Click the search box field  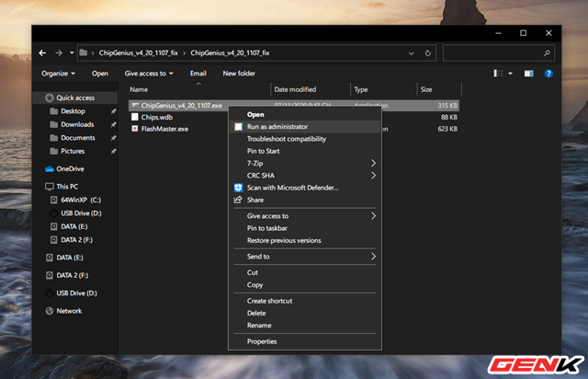pyautogui.click(x=498, y=53)
